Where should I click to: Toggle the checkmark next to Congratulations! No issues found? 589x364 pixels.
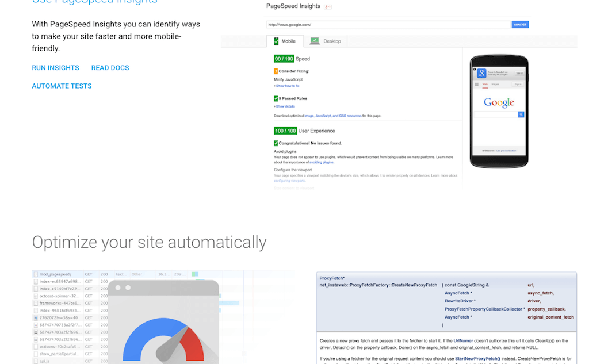[275, 143]
